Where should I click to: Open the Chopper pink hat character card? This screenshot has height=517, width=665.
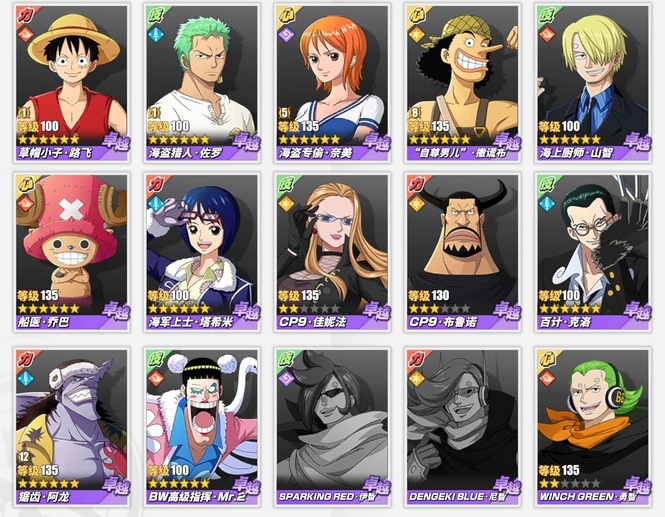(x=72, y=252)
